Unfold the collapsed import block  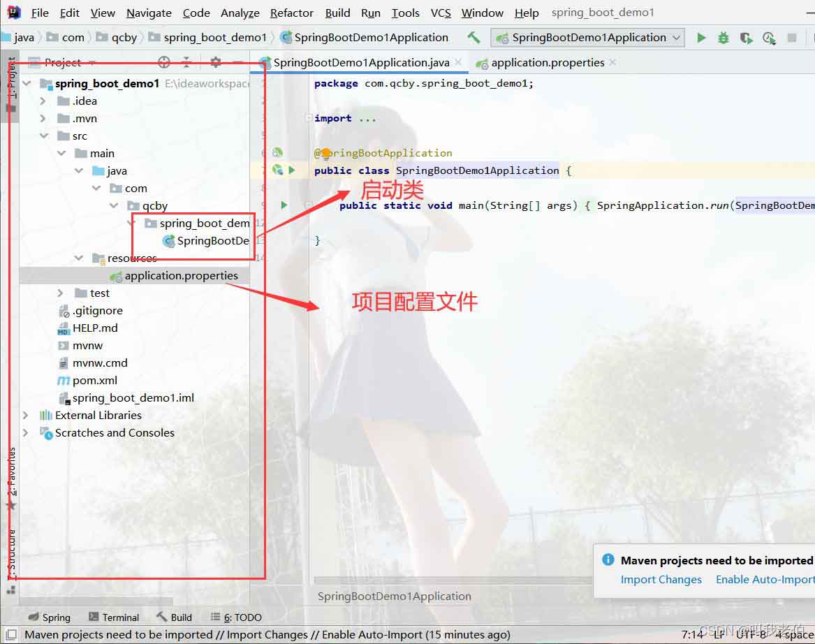coord(309,118)
